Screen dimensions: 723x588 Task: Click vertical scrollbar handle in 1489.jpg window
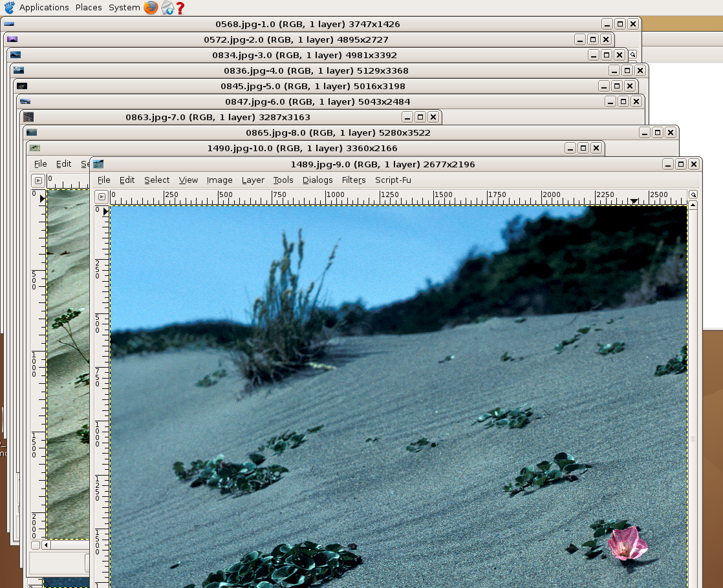[x=693, y=439]
